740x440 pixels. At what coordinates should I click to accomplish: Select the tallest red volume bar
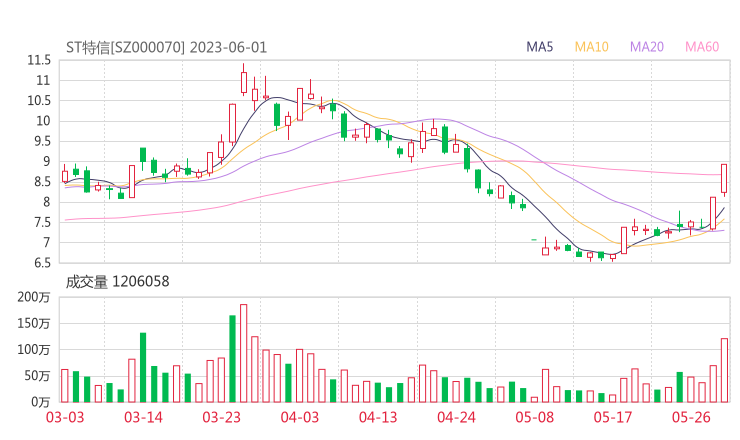coord(244,353)
